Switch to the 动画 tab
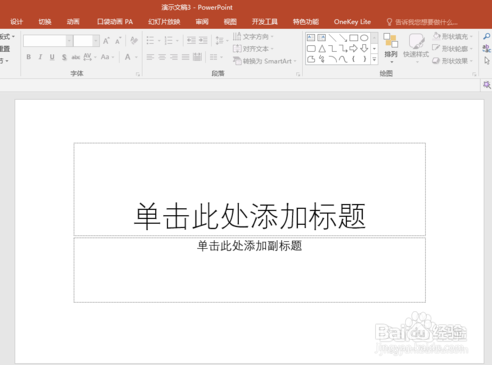Image resolution: width=492 pixels, height=365 pixels. pos(73,22)
